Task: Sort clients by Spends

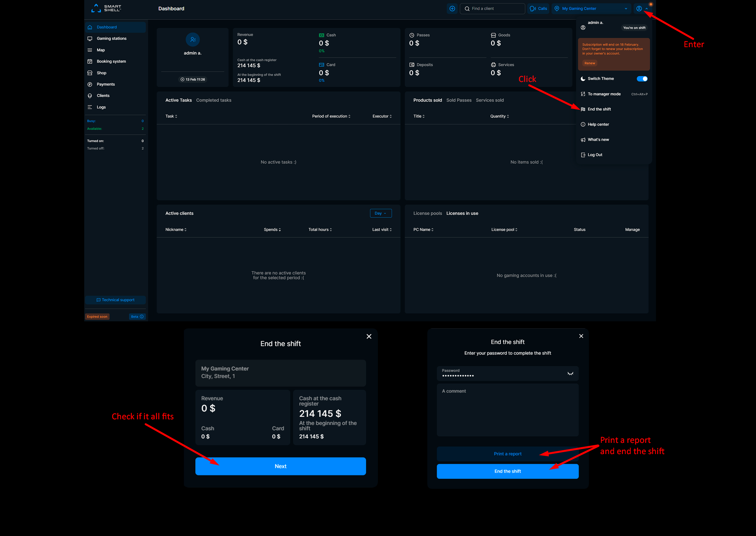Action: (272, 230)
